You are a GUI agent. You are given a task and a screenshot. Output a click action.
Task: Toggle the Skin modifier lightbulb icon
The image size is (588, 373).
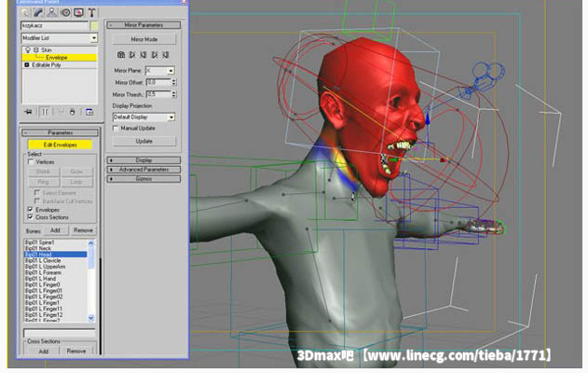tap(28, 49)
